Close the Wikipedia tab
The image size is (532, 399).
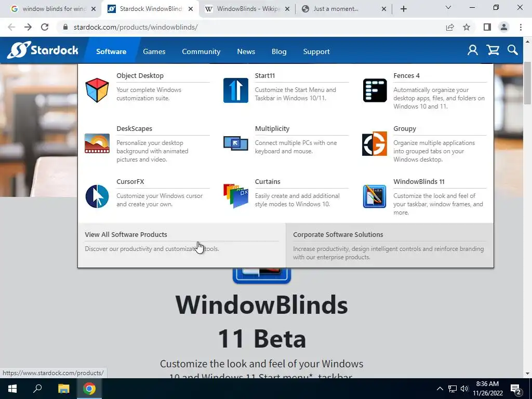pyautogui.click(x=287, y=9)
